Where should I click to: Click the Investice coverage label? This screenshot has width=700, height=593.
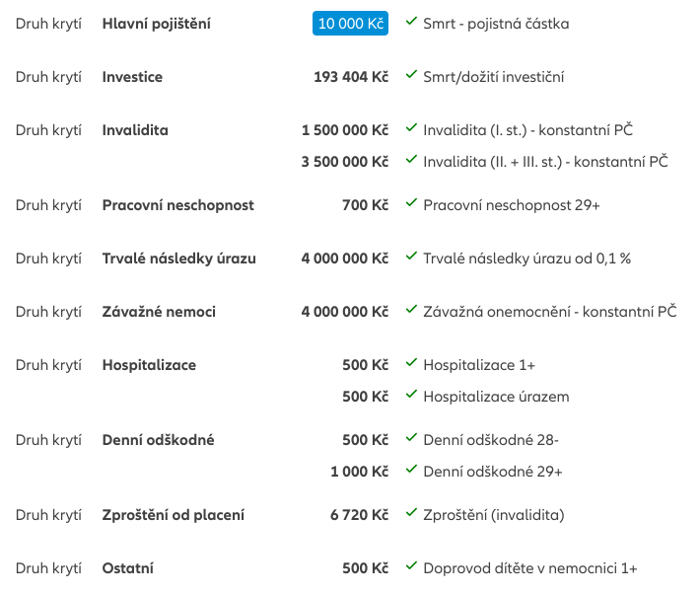132,77
